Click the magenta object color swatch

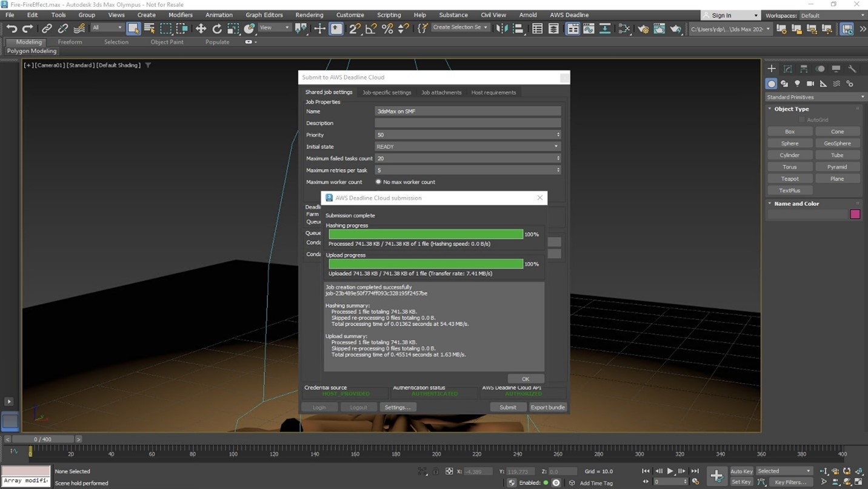[x=855, y=214]
